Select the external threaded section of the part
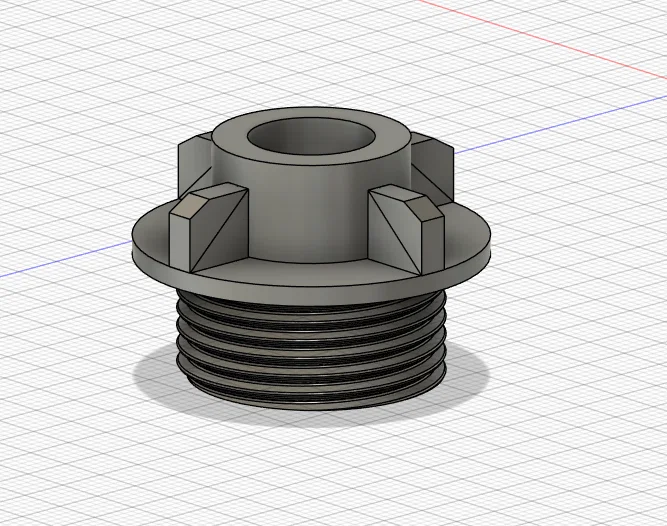 tap(311, 349)
